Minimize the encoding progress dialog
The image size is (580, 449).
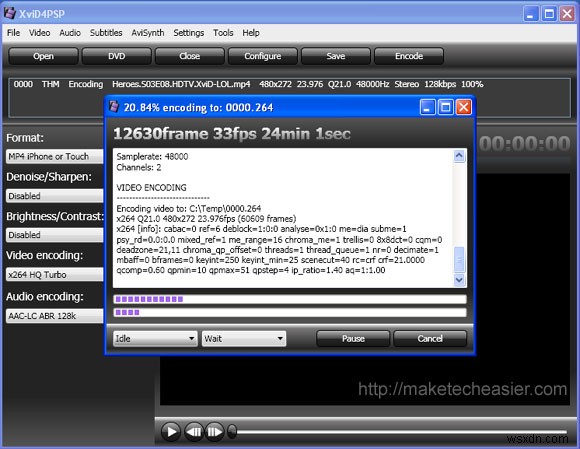point(428,108)
